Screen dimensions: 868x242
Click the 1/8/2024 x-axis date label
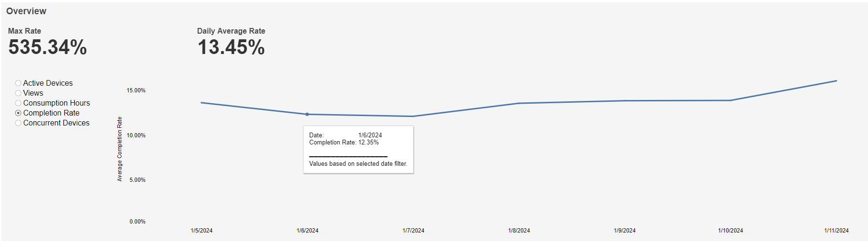(x=519, y=231)
